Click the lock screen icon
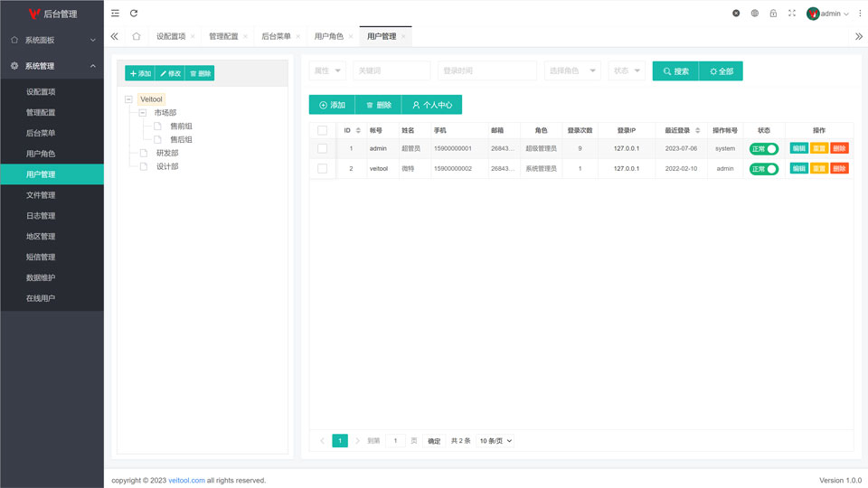The image size is (868, 488). pos(773,14)
